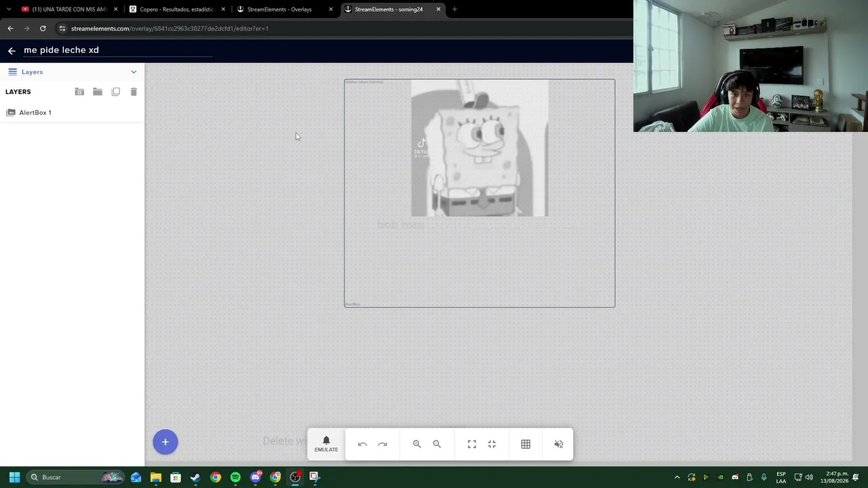Switch to the Copero Resultados tab

coord(177,9)
